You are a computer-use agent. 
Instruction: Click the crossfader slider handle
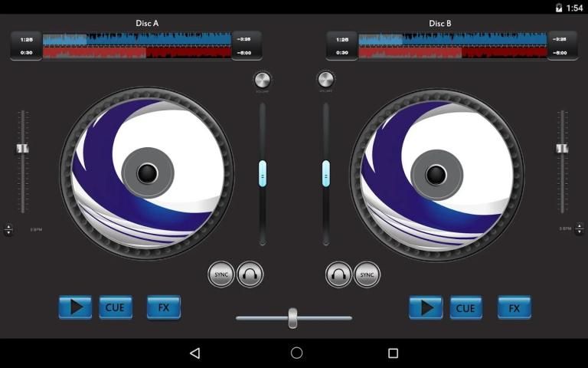[292, 317]
